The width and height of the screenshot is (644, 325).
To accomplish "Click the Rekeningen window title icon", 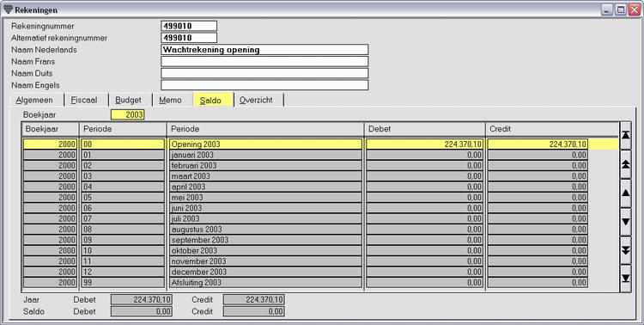I will (8, 9).
